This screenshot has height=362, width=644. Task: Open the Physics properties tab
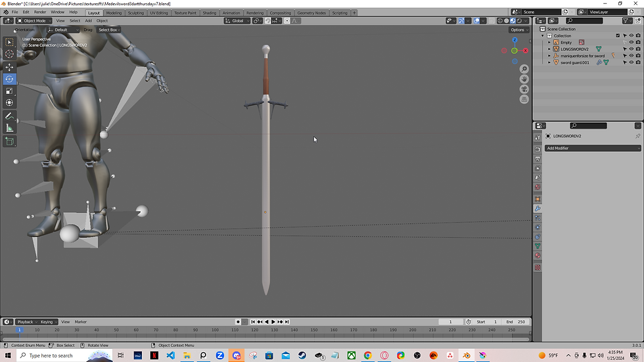(538, 227)
